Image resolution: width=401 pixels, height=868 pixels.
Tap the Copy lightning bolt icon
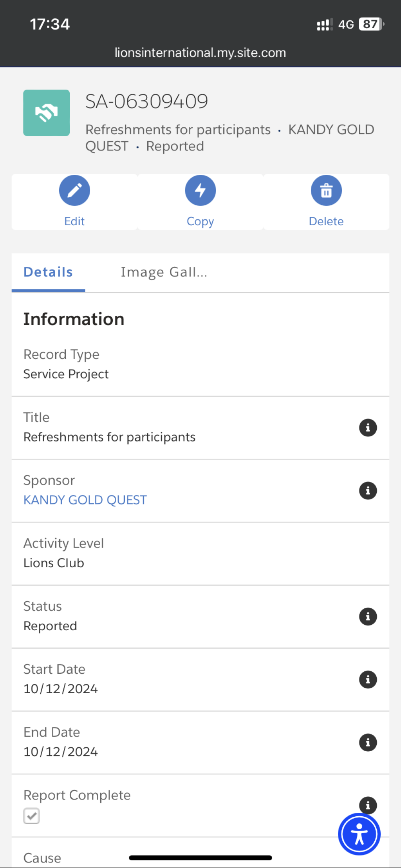tap(200, 190)
